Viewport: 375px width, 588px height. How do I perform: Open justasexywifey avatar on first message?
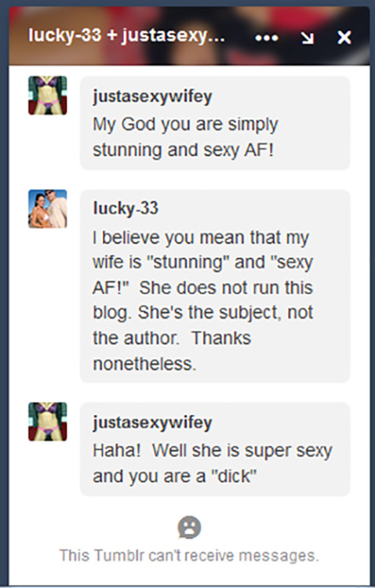pyautogui.click(x=48, y=95)
